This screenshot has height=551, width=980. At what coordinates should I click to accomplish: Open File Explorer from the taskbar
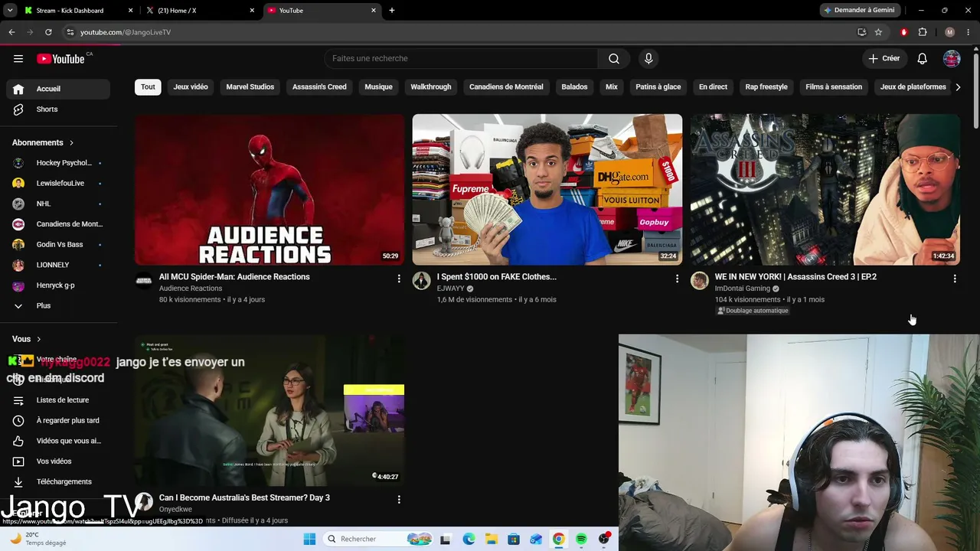491,539
